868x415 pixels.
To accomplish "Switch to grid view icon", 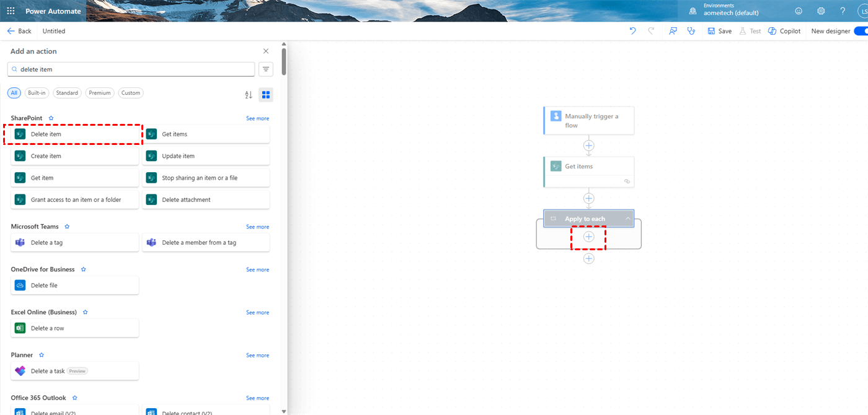I will pos(266,95).
